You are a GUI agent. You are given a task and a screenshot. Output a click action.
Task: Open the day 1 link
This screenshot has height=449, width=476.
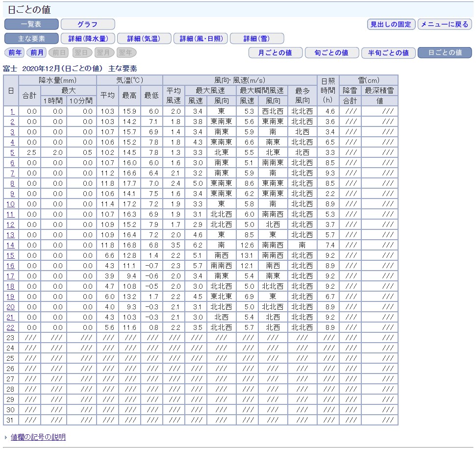coord(12,111)
